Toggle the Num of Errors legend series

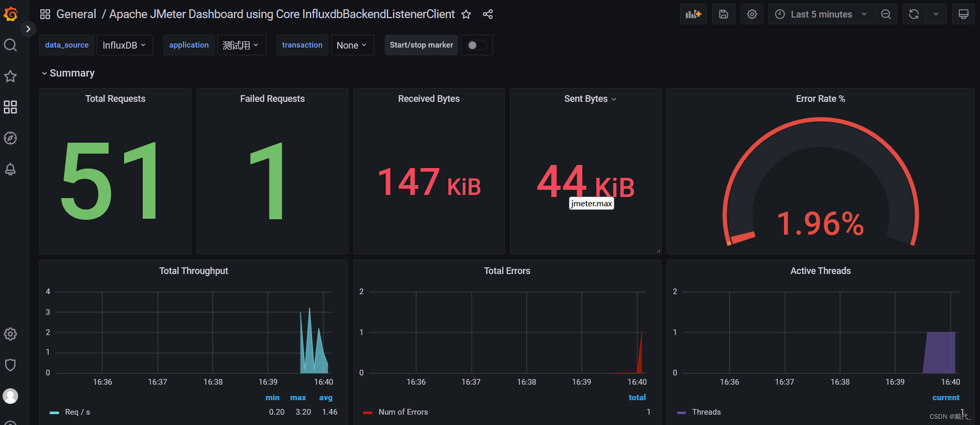403,412
